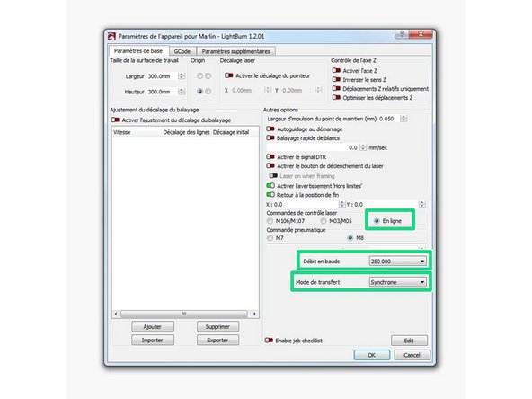
Task: Open the Mode de transfert dropdown
Action: click(x=397, y=282)
